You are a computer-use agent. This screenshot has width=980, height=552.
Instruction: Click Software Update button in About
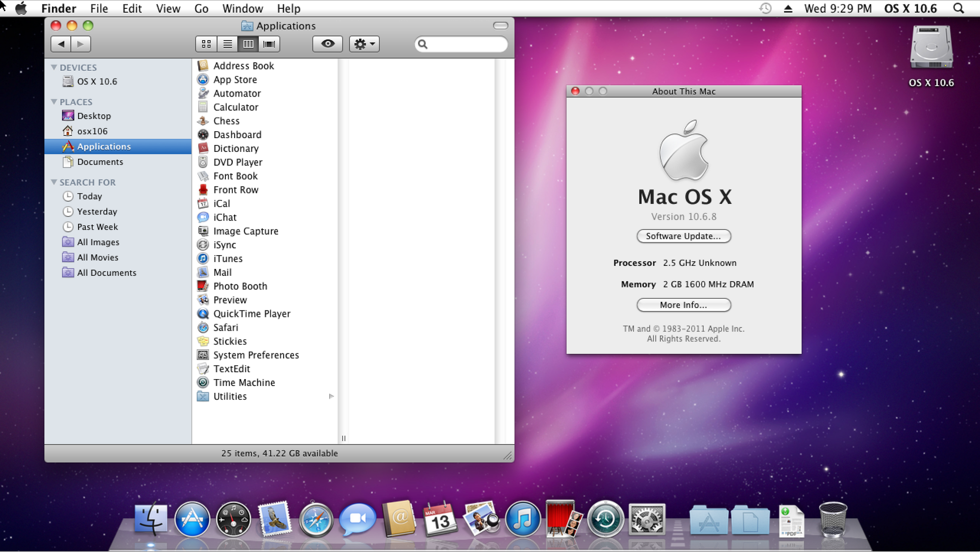[683, 236]
